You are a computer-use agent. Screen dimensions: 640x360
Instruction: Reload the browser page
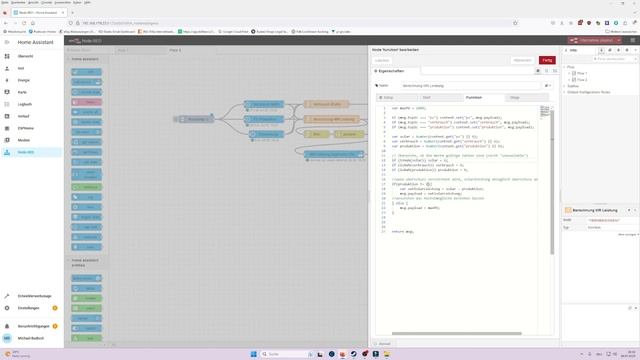(24, 23)
